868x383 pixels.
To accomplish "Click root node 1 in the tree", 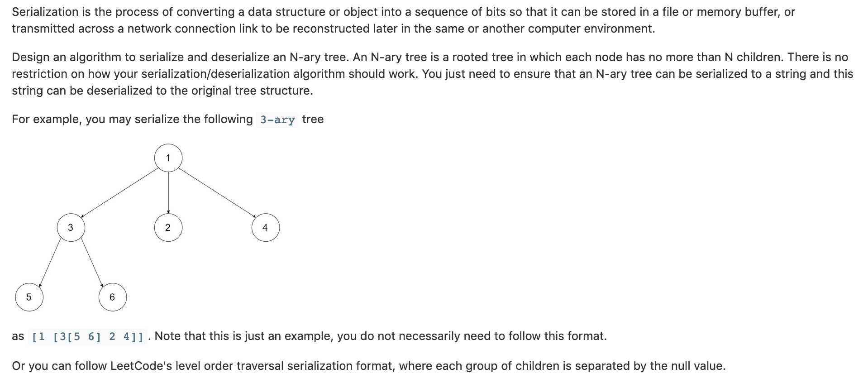I will pos(168,158).
